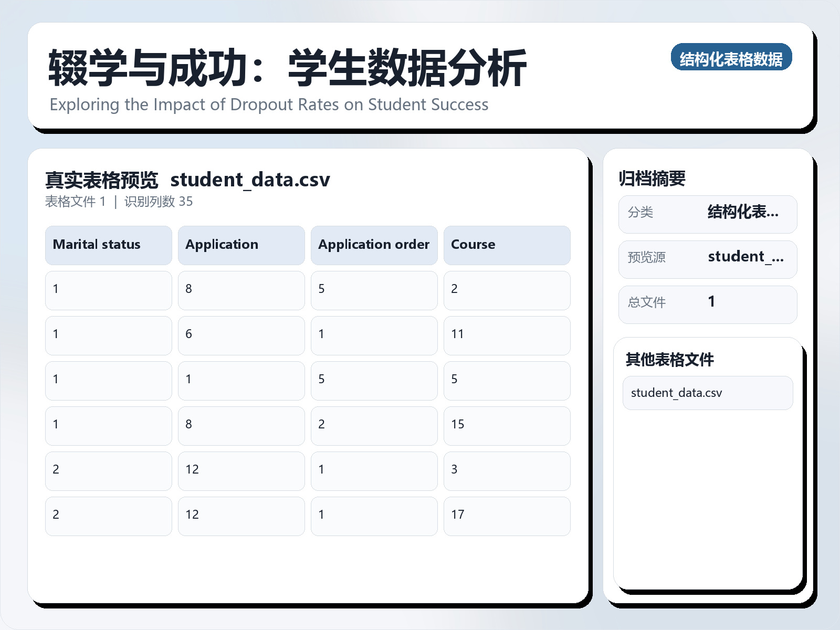Select the Application order column header
The height and width of the screenshot is (630, 840).
pyautogui.click(x=374, y=245)
